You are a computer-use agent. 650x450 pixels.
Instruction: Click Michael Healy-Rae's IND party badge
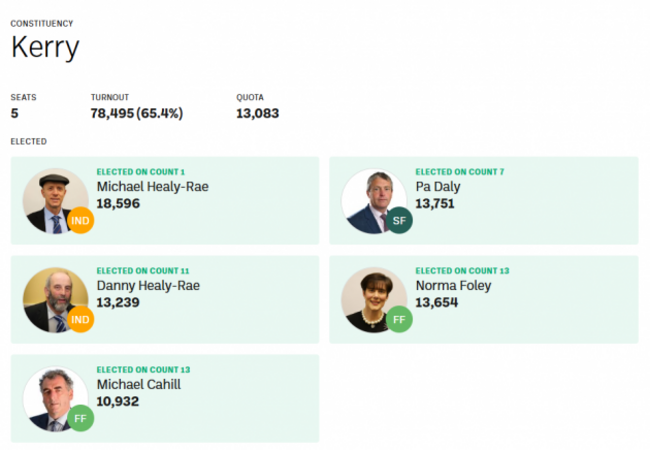(x=80, y=220)
